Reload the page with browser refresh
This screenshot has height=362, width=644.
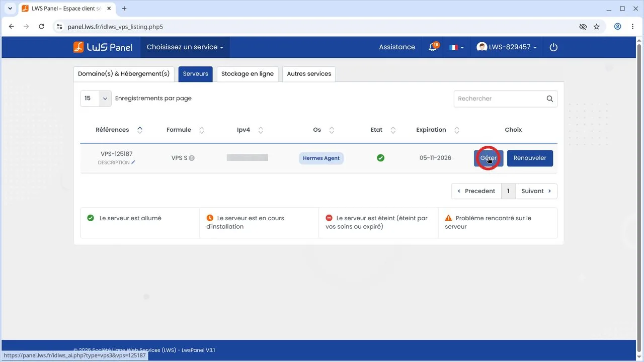pos(42,27)
